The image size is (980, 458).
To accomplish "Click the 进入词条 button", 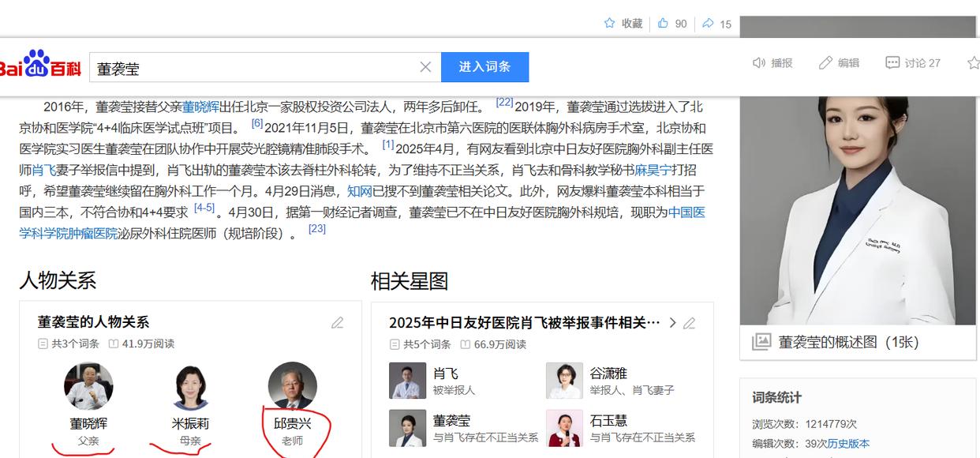I will click(x=484, y=67).
